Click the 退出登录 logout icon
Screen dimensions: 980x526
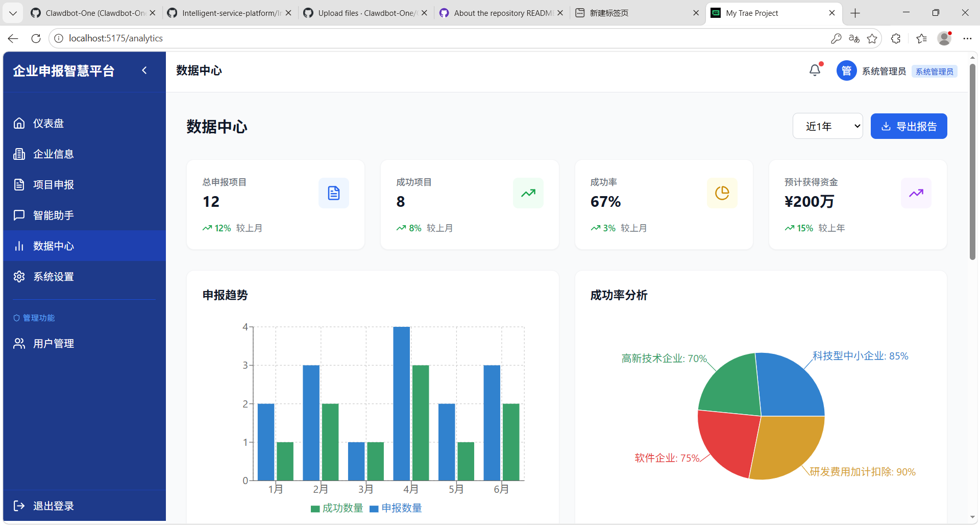[x=19, y=506]
